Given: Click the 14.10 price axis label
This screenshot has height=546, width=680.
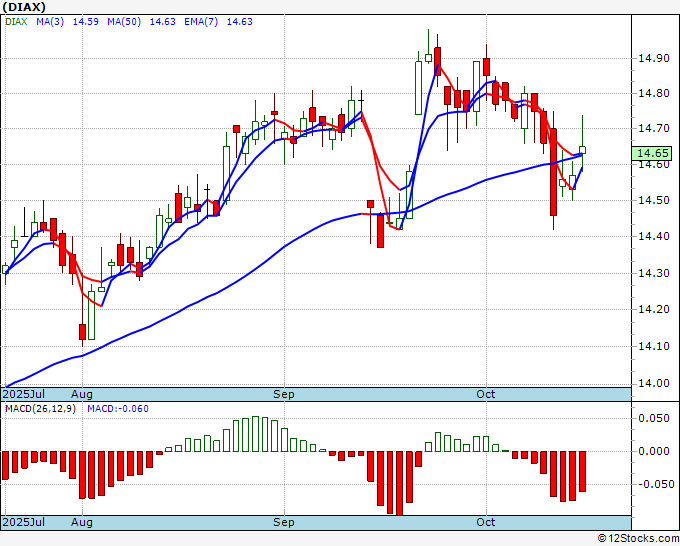Looking at the screenshot, I should click(x=653, y=346).
